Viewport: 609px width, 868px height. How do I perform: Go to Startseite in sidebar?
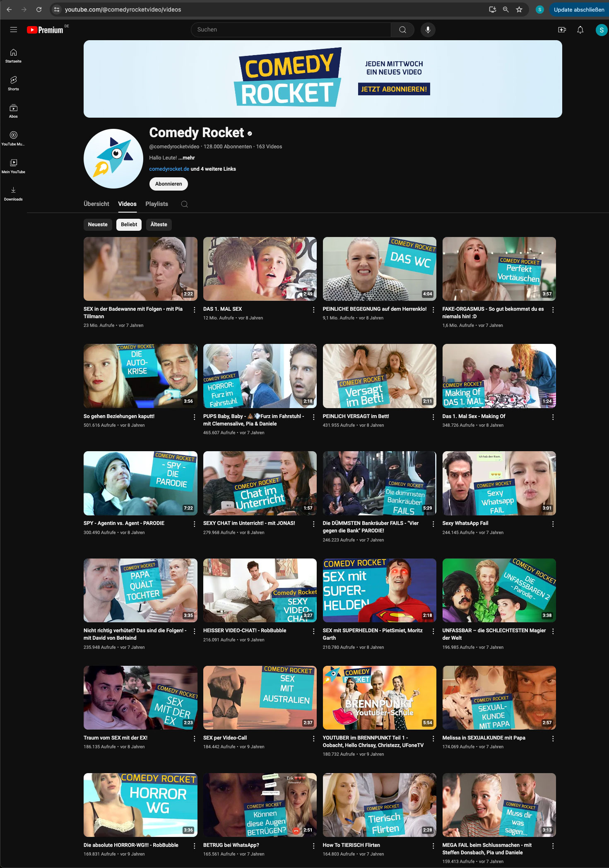pyautogui.click(x=13, y=56)
